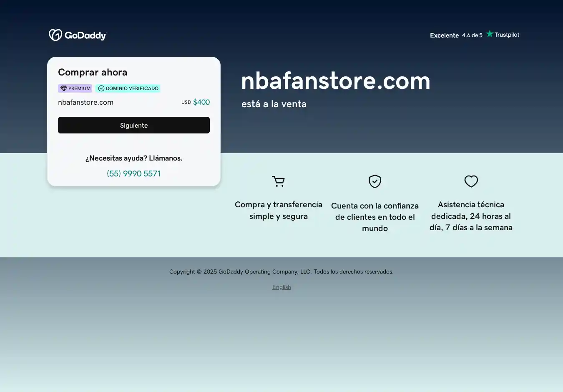Screen dimensions: 563x392
Task: Call the (55) 9990 5571 phone link
Action: coord(134,173)
